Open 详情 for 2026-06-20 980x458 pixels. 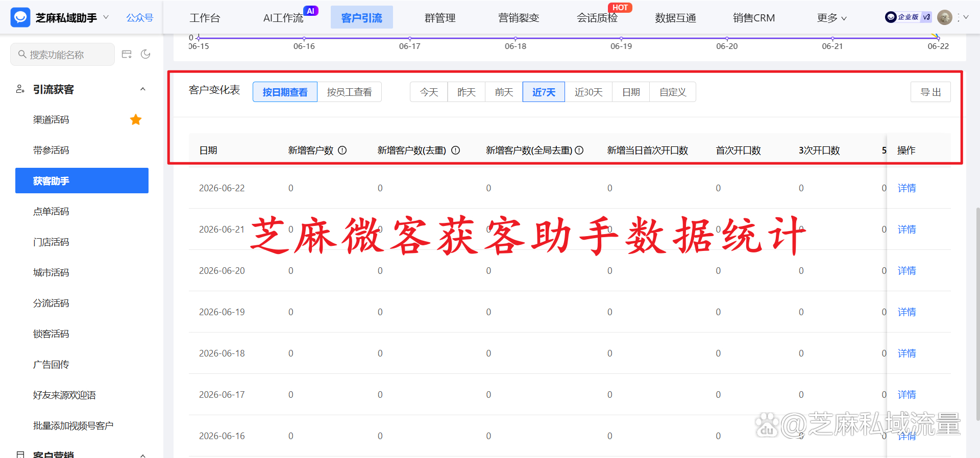906,270
